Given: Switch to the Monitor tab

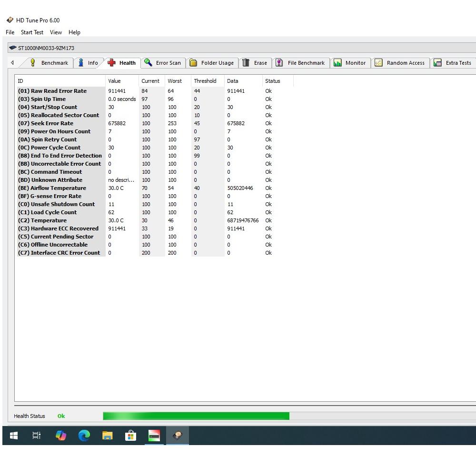Looking at the screenshot, I should [x=350, y=63].
